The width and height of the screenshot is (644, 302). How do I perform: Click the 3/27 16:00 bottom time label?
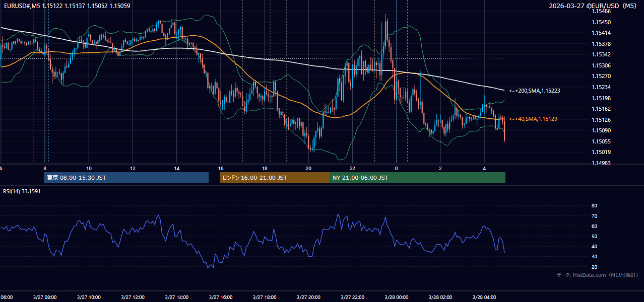tap(221, 297)
